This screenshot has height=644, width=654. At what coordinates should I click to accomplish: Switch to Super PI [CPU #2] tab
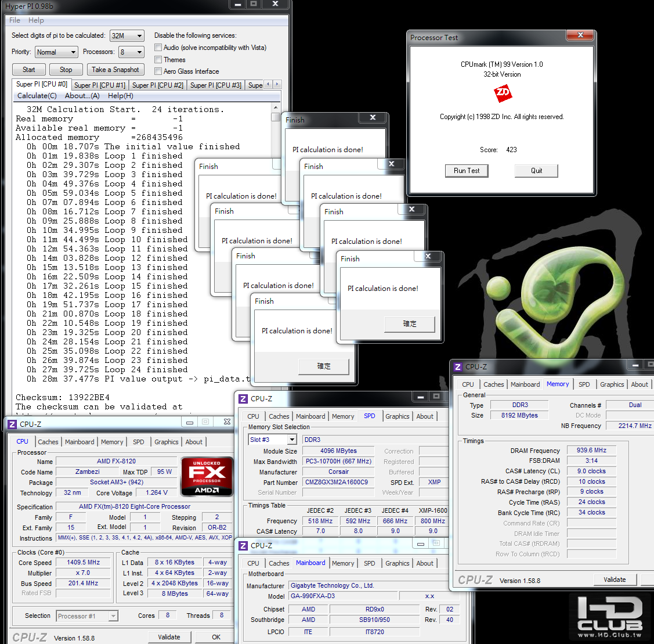click(158, 85)
